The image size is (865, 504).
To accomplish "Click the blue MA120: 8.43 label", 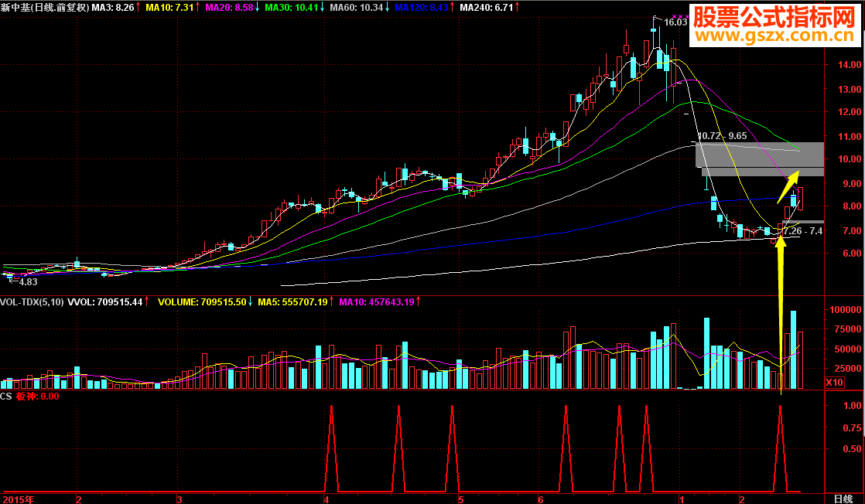I will 422,7.
